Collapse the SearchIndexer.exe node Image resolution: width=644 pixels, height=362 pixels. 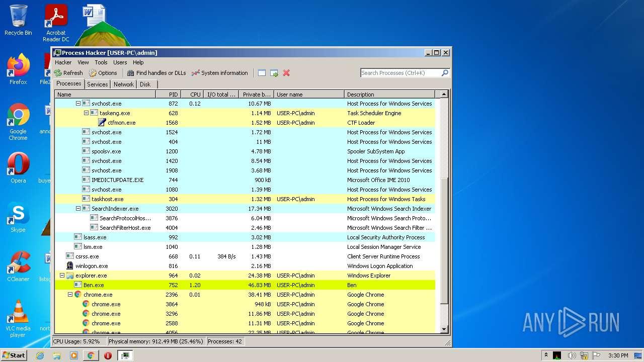click(78, 209)
